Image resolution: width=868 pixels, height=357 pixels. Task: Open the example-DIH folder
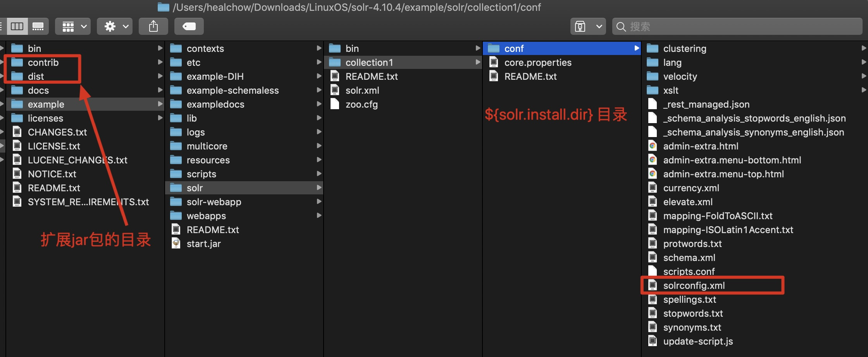pyautogui.click(x=244, y=76)
